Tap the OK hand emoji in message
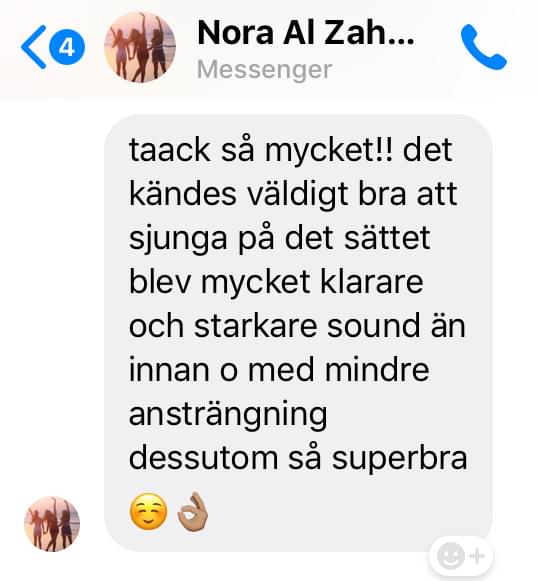Image resolution: width=538 pixels, height=581 pixels. point(193,512)
